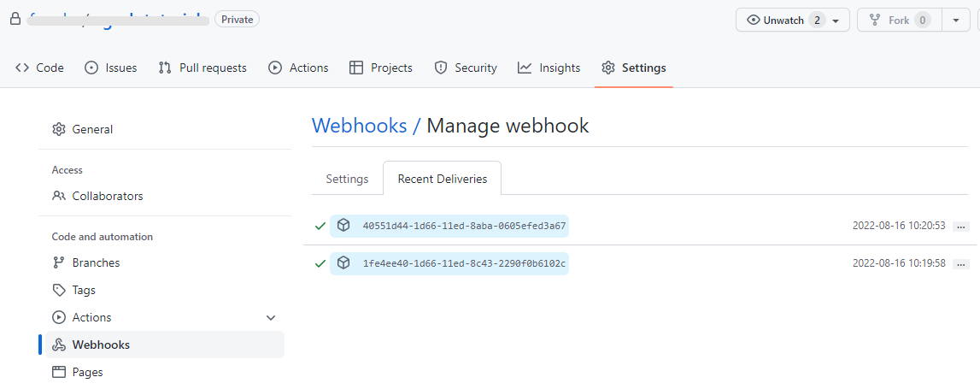The image size is (980, 389).
Task: Select Webhooks in the sidebar
Action: point(165,345)
